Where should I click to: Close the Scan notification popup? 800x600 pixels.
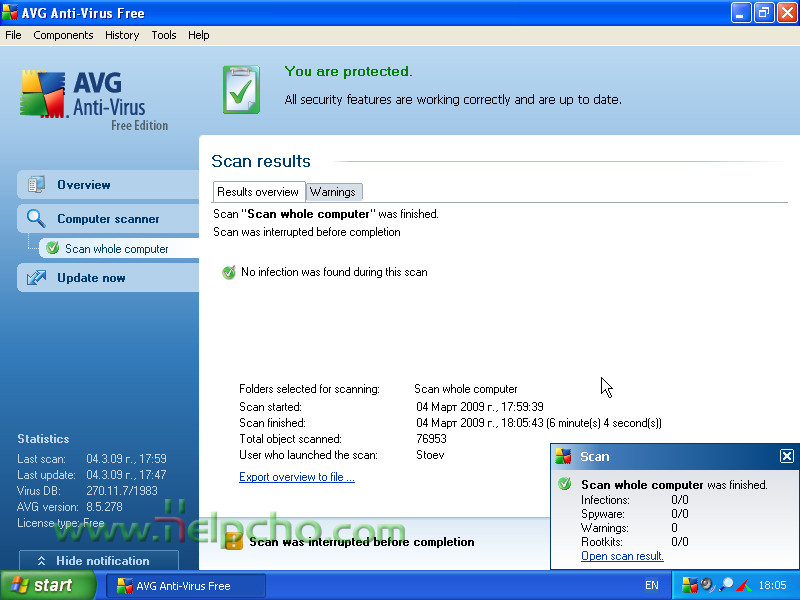pos(787,456)
